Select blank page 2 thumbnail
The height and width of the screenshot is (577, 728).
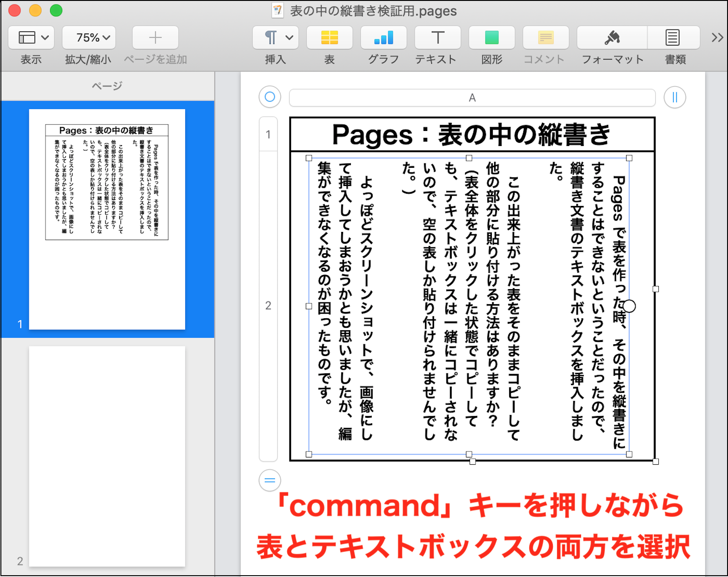coord(107,456)
